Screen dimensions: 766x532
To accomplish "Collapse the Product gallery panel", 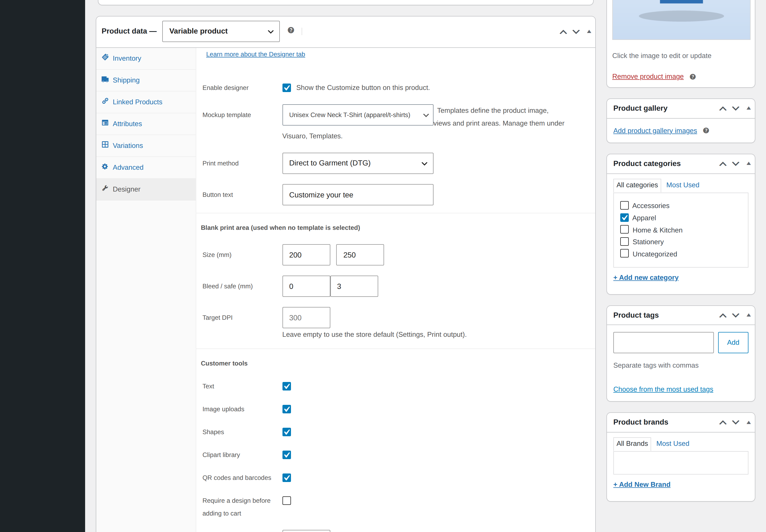I will 749,108.
